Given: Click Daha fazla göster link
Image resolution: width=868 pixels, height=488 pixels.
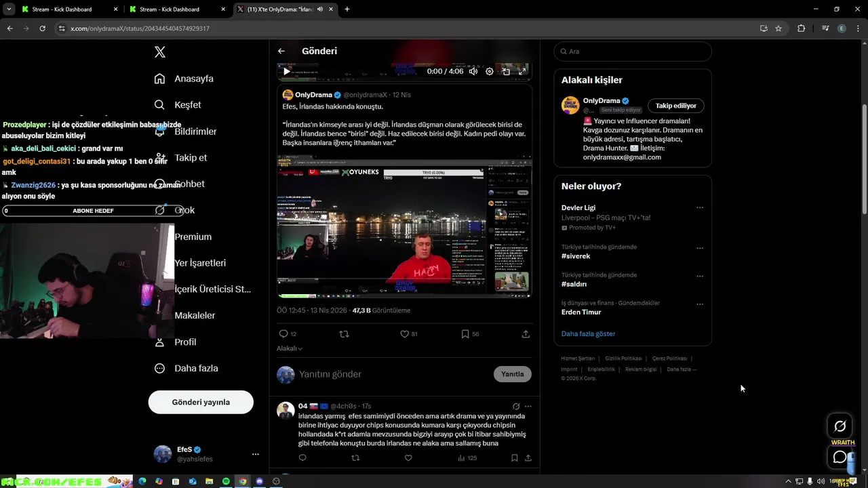Looking at the screenshot, I should point(588,333).
